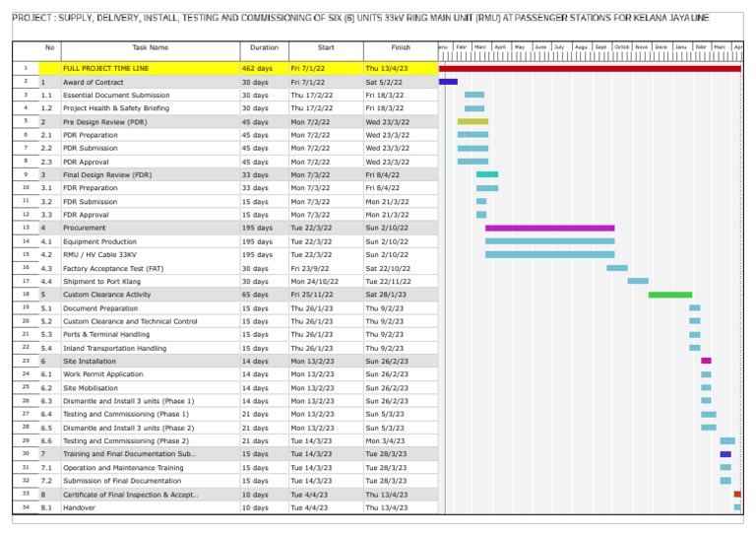Click the Award of Contract blue bar

448,82
